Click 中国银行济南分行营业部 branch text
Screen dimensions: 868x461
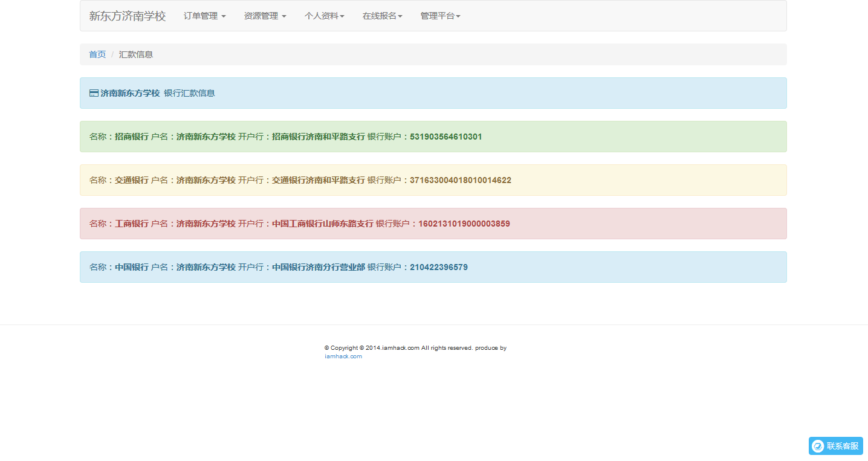click(x=319, y=267)
